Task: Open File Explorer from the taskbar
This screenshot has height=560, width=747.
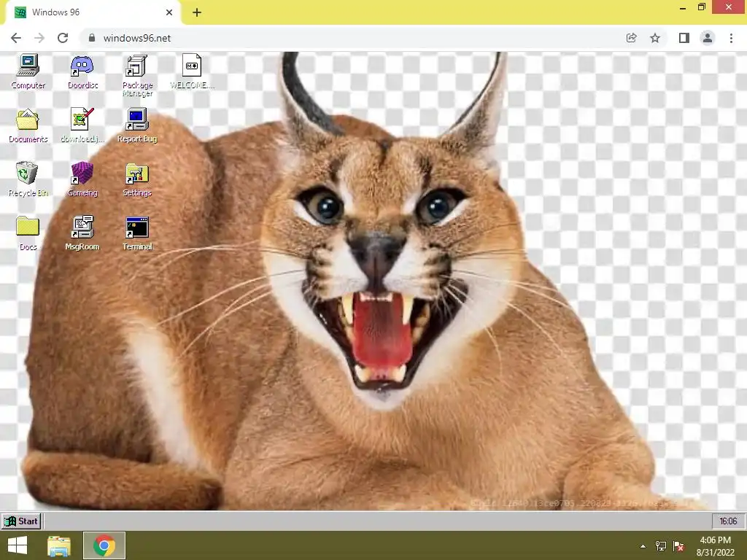Action: pyautogui.click(x=59, y=545)
